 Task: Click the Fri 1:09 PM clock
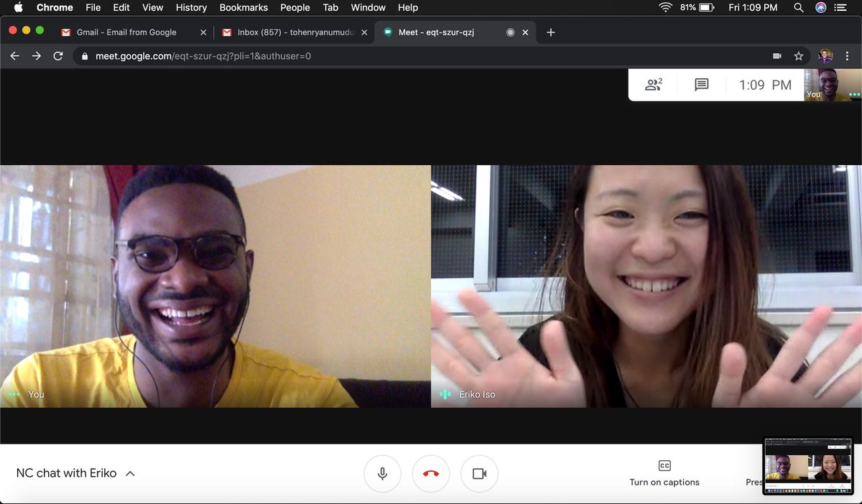point(753,7)
